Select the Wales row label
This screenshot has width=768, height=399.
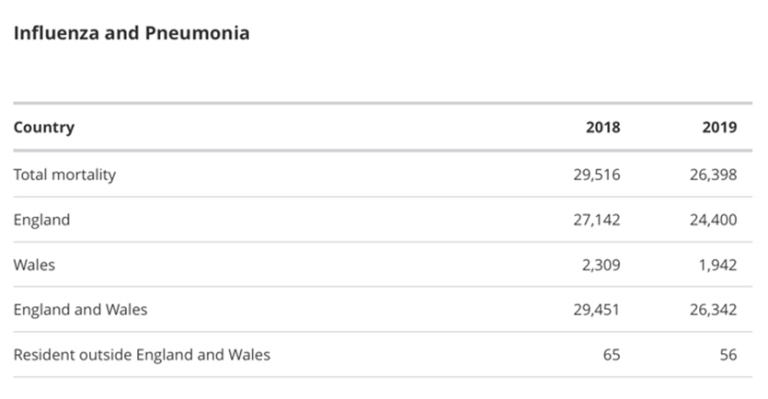34,265
